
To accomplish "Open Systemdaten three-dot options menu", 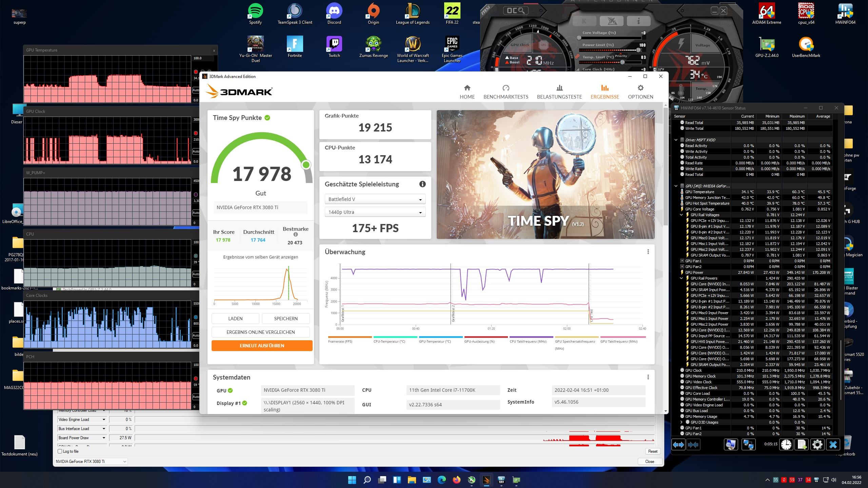I will (x=648, y=377).
